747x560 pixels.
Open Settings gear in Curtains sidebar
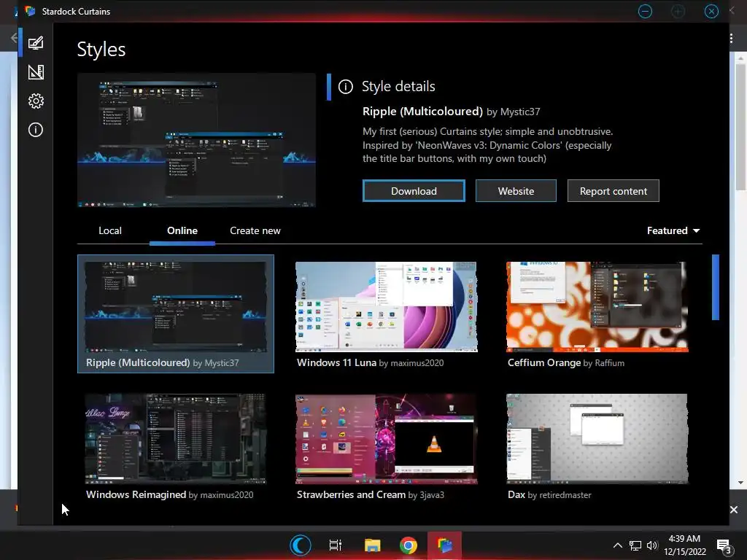click(36, 101)
